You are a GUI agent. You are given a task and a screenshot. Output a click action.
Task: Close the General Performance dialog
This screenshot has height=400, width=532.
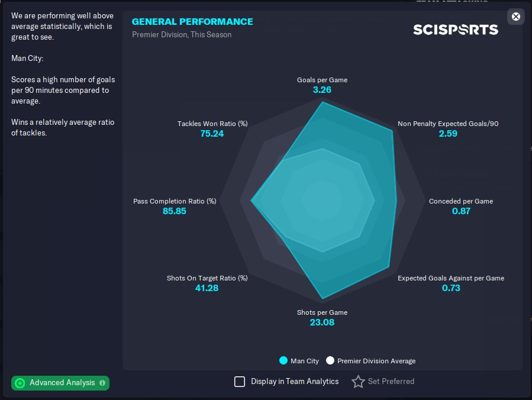tap(516, 17)
